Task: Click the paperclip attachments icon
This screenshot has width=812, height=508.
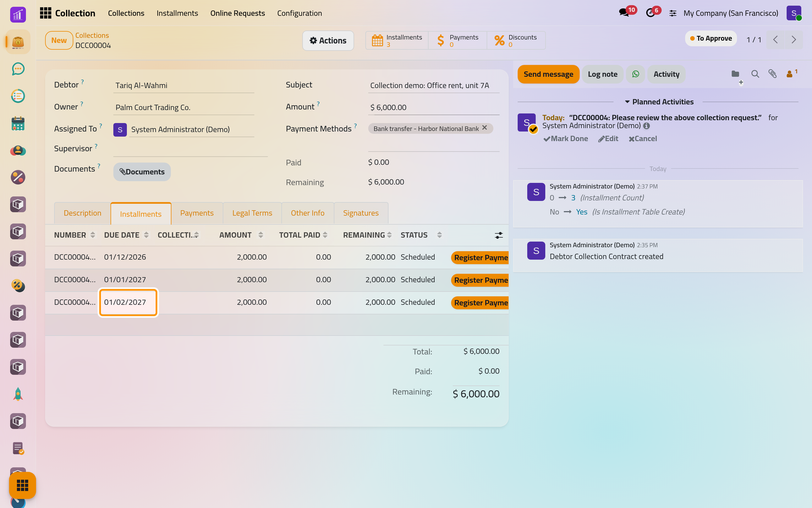Action: click(772, 74)
